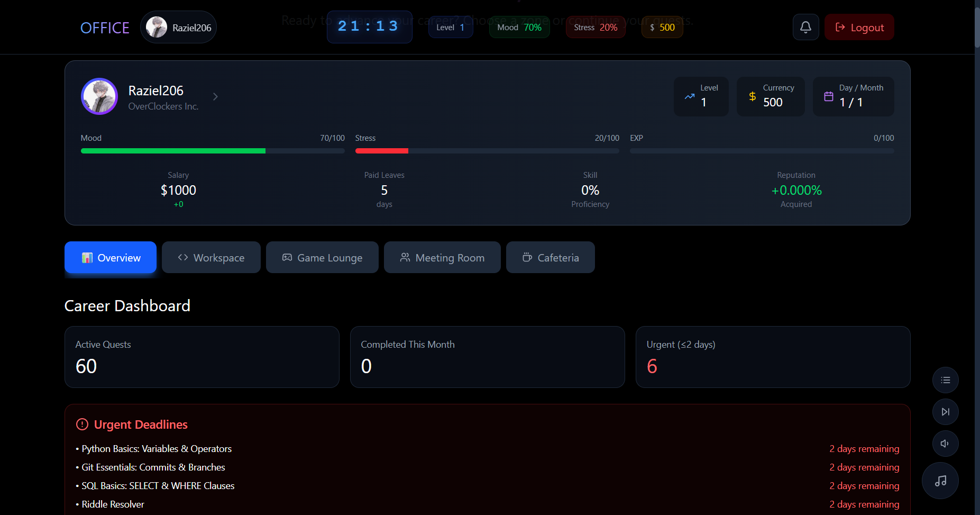This screenshot has height=515, width=980.
Task: Click the green Mood progress bar
Action: pos(213,151)
